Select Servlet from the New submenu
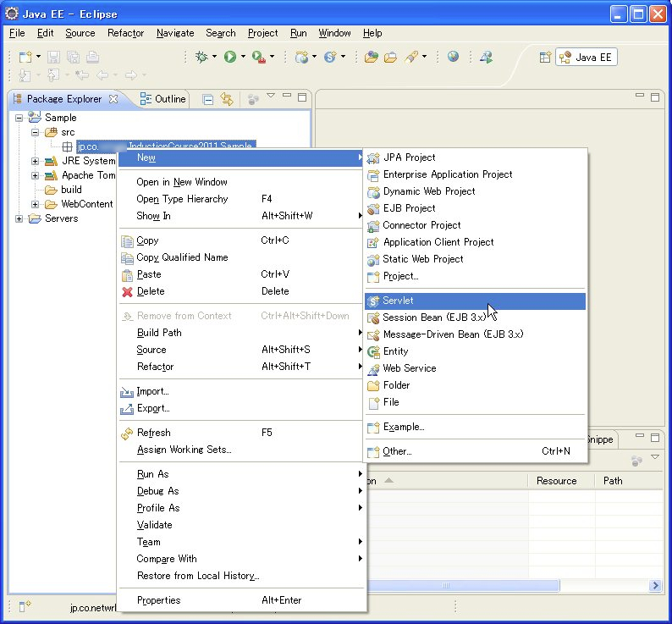This screenshot has height=624, width=672. point(475,301)
